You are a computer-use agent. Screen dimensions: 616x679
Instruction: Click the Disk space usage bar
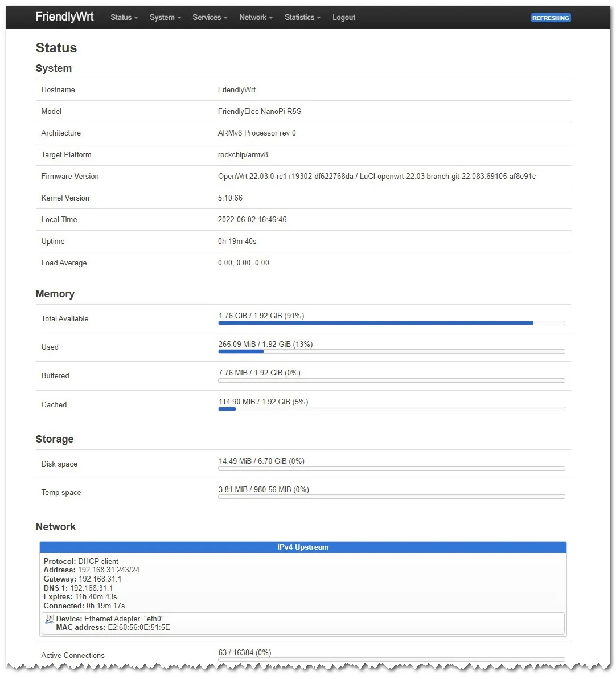tap(391, 468)
